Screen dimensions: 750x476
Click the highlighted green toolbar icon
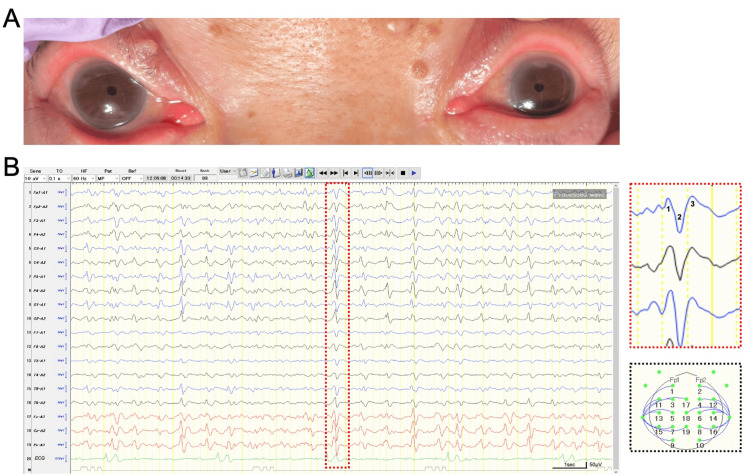point(309,173)
